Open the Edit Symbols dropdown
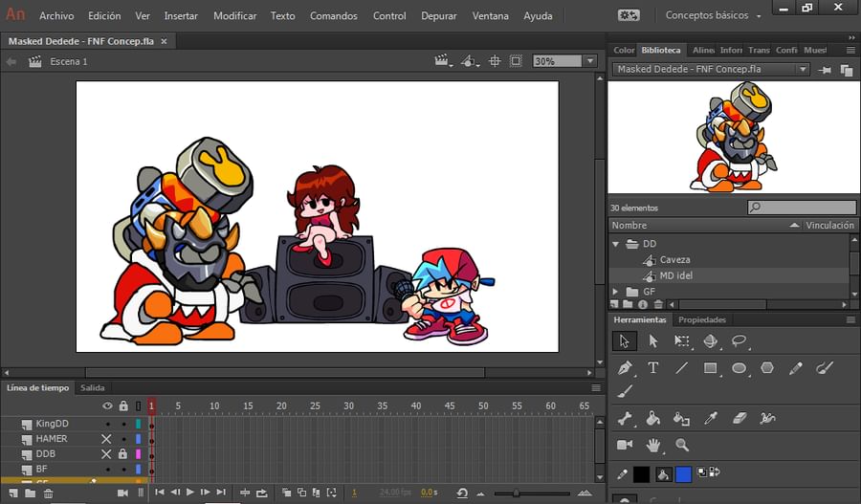This screenshot has width=861, height=504. tap(470, 61)
